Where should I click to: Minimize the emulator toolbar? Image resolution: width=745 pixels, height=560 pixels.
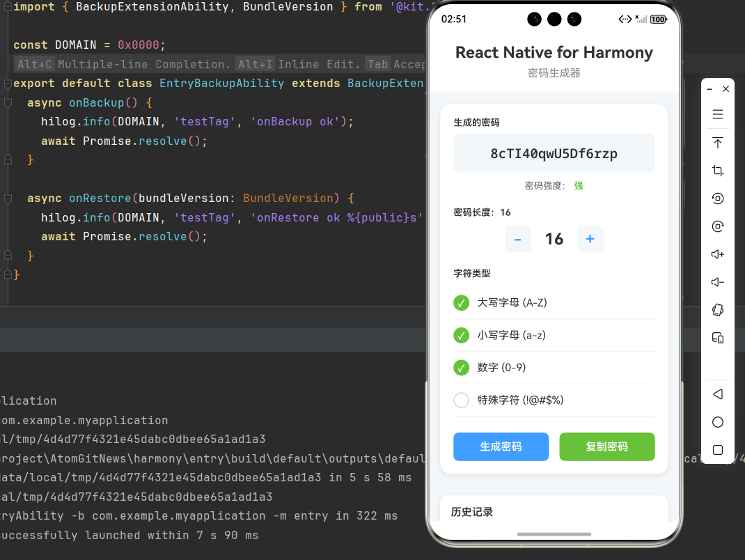(709, 89)
